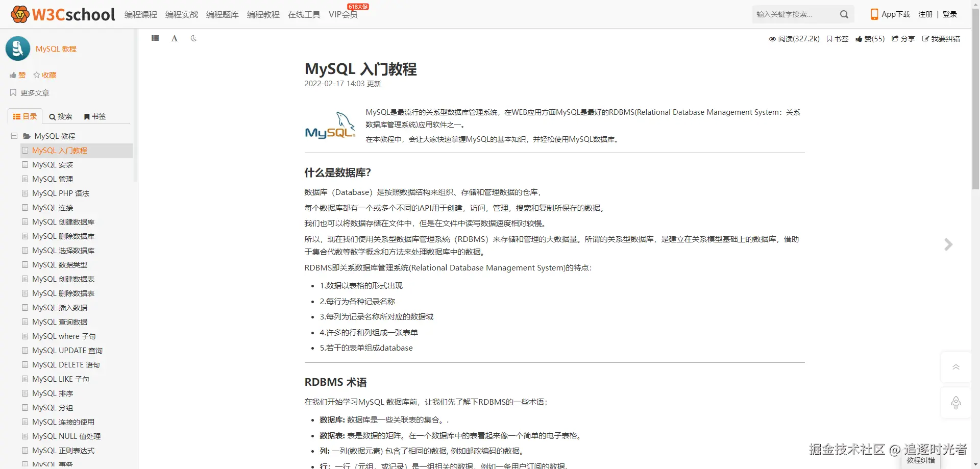Image resolution: width=980 pixels, height=469 pixels.
Task: Open MySQL 选择数据库 chapter
Action: tap(63, 251)
